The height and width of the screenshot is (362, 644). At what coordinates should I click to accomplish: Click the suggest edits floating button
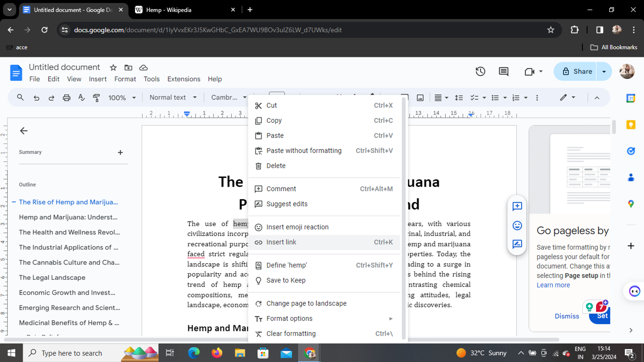(x=517, y=244)
